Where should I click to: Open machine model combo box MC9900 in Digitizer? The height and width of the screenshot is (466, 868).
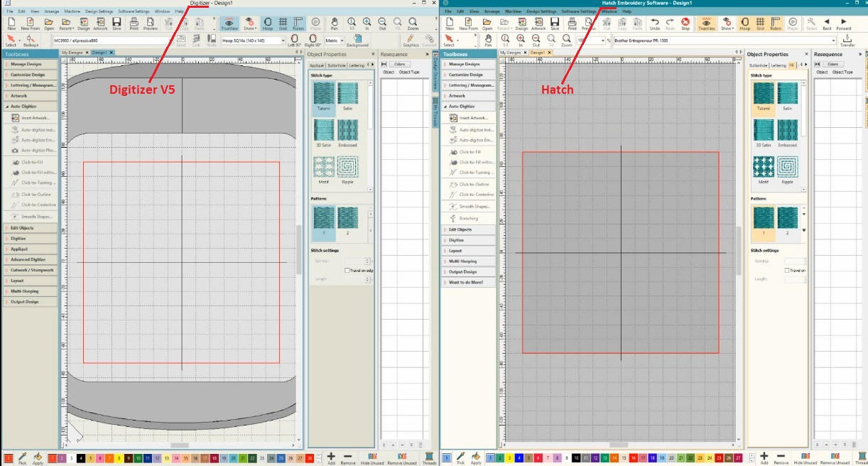(112, 40)
